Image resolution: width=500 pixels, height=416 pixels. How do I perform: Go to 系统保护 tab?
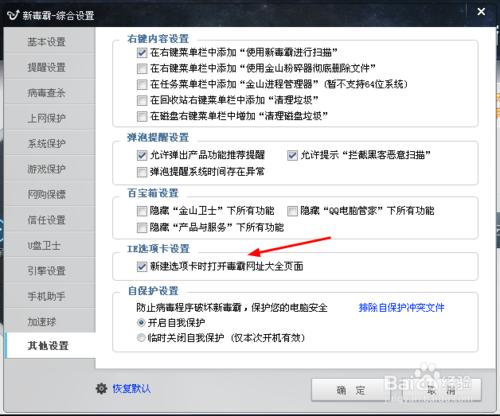50,143
